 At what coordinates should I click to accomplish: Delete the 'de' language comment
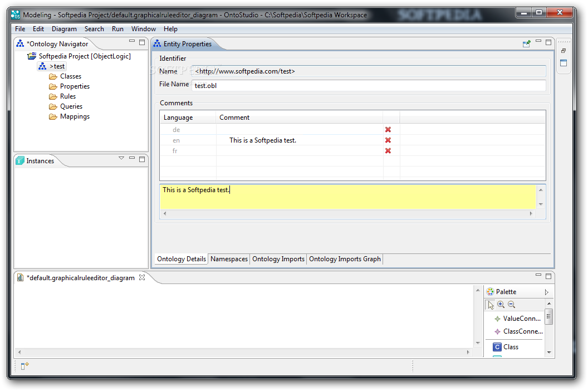(388, 129)
